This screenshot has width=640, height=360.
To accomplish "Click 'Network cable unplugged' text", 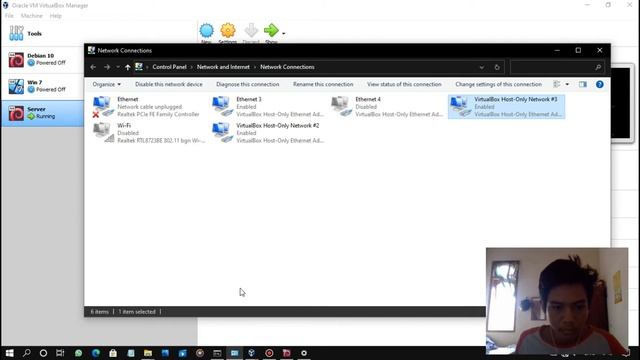I will [x=149, y=107].
